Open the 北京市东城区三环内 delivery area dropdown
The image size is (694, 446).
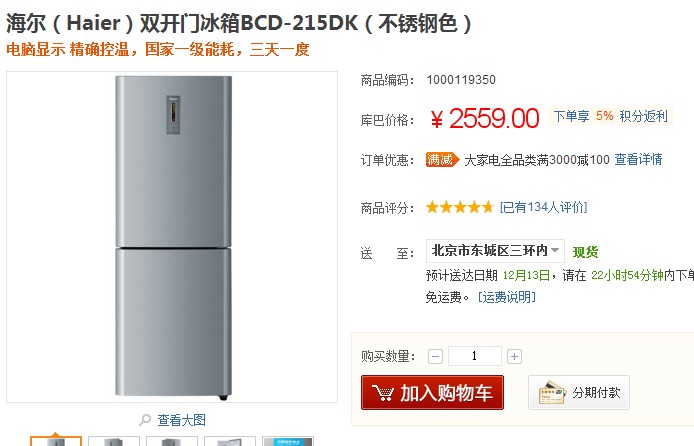pos(496,251)
